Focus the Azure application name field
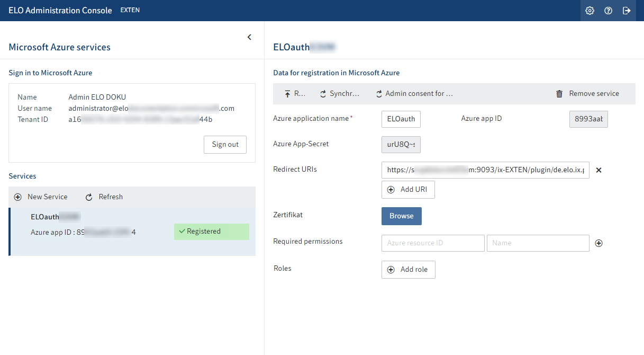Viewport: 644px width, 355px height. pos(401,119)
